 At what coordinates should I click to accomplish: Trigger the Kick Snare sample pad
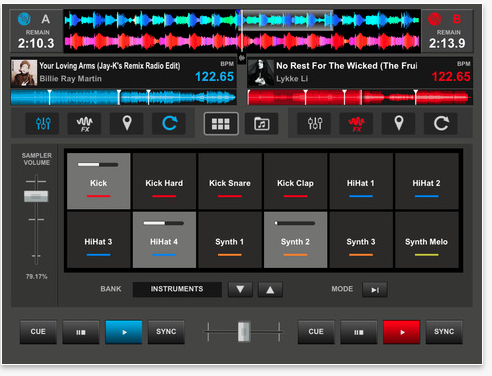pyautogui.click(x=230, y=181)
